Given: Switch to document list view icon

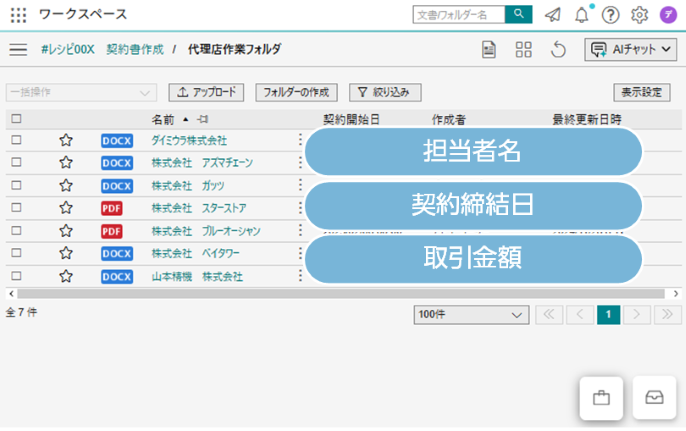Looking at the screenshot, I should click(x=489, y=49).
